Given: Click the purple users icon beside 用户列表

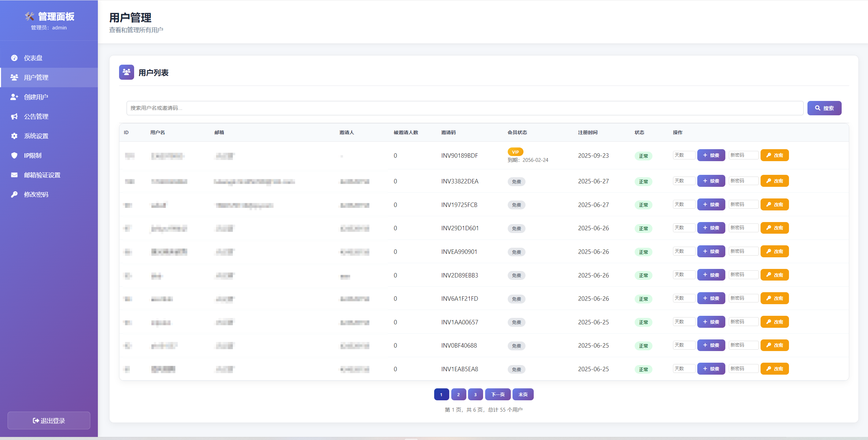Looking at the screenshot, I should pos(126,72).
